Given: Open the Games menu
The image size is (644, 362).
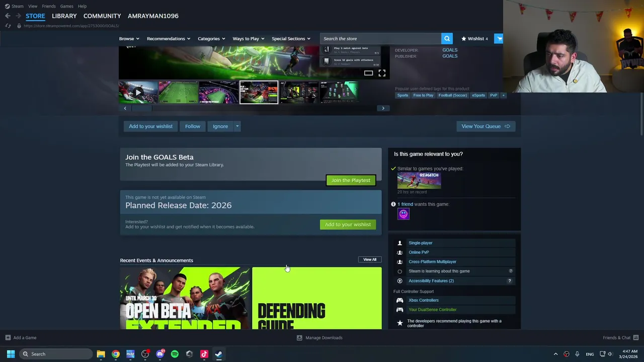Looking at the screenshot, I should (x=66, y=6).
